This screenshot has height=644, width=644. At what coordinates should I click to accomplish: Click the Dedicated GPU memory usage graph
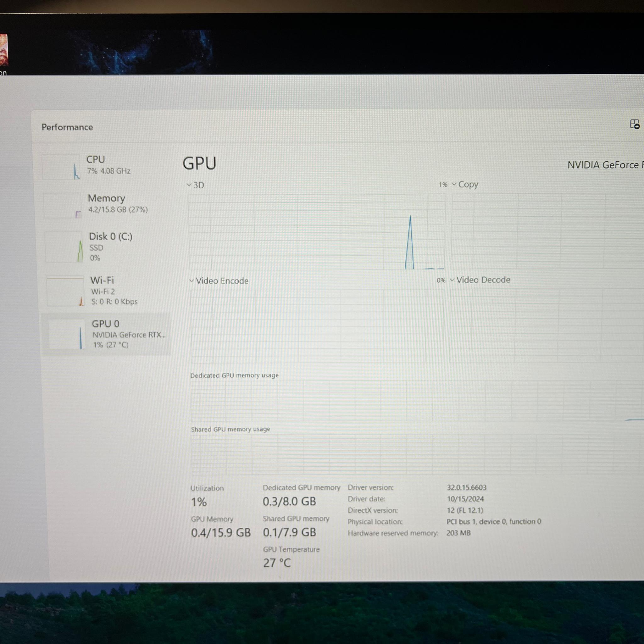417,401
